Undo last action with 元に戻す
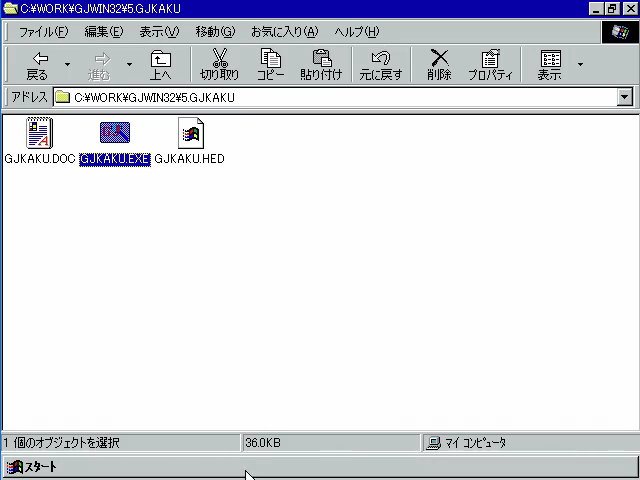The height and width of the screenshot is (480, 640). point(381,64)
